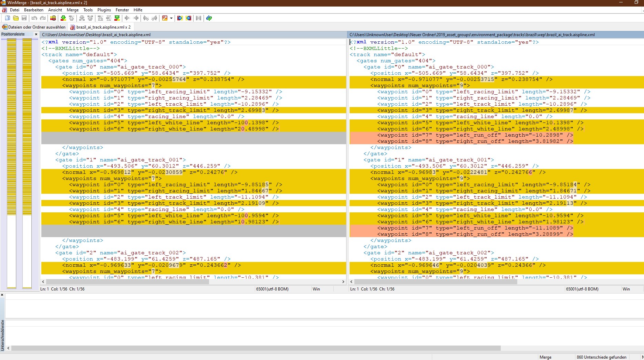Image resolution: width=644 pixels, height=360 pixels.
Task: Undo the last edit via toolbar
Action: point(34,18)
